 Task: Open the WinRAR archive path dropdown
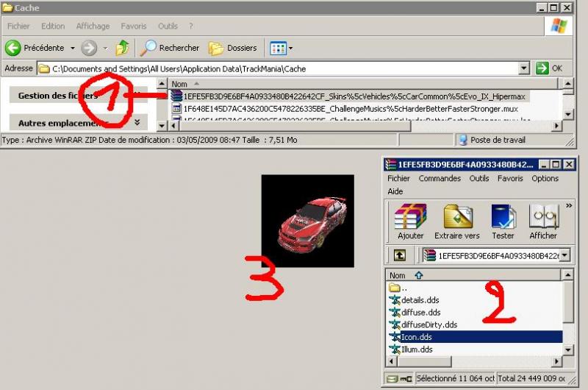pyautogui.click(x=564, y=255)
